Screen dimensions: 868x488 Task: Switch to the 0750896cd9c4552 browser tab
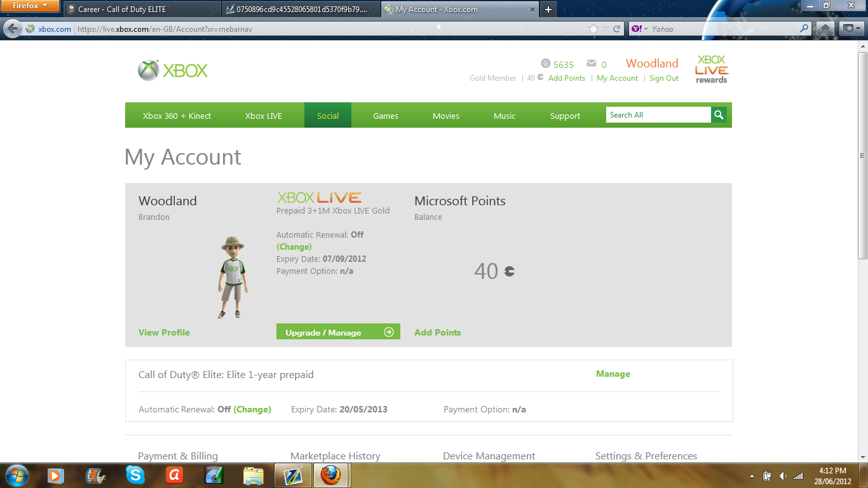[x=301, y=10]
